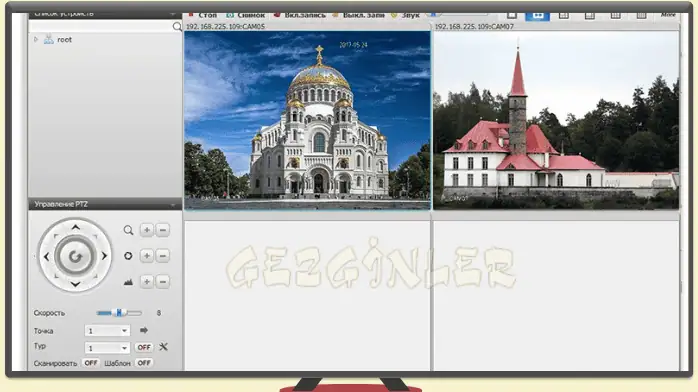
Task: Tilt camera down with PTZ down arrow
Action: pyautogui.click(x=75, y=284)
